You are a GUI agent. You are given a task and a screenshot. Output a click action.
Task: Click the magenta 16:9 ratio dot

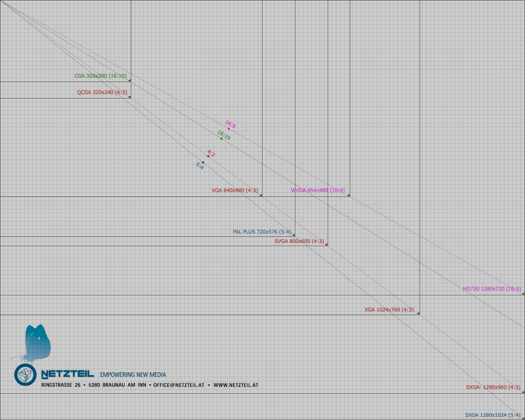tap(229, 129)
